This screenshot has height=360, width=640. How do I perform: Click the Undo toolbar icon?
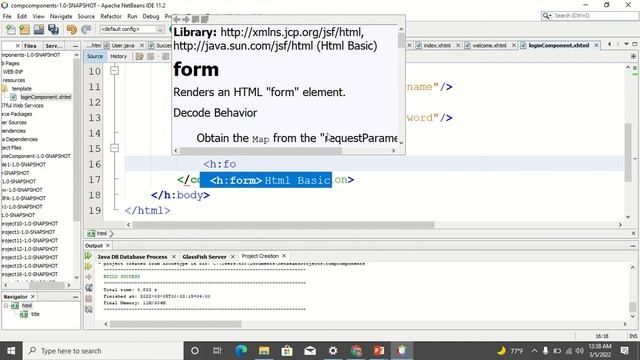click(72, 29)
